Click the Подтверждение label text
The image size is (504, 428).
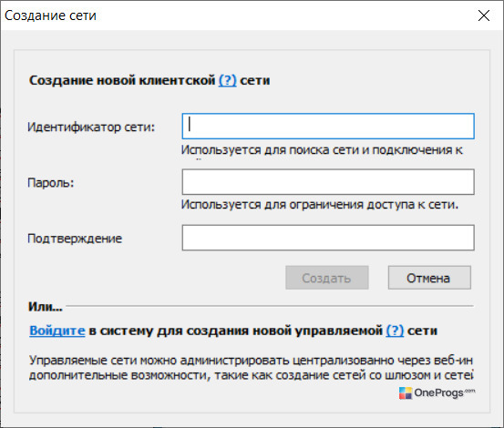click(75, 239)
